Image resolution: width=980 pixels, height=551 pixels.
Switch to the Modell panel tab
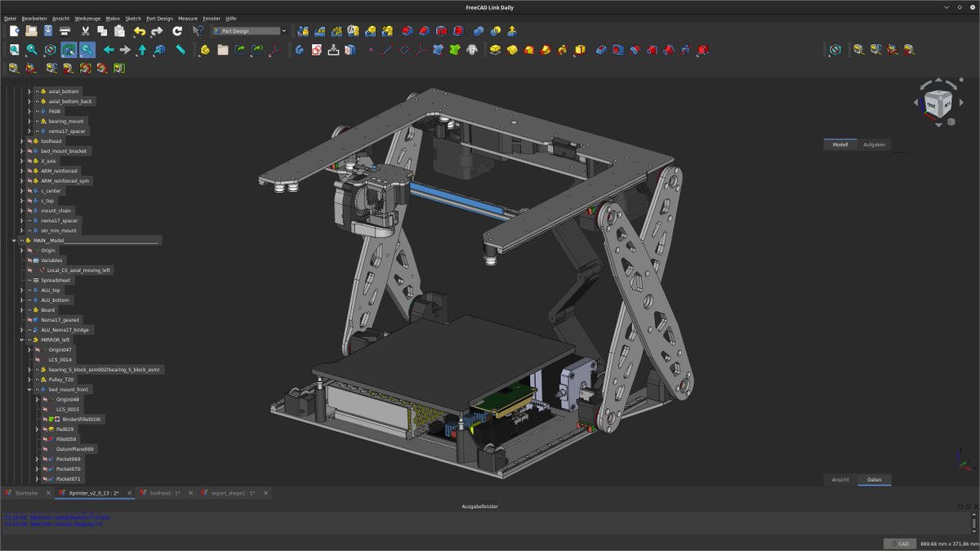pyautogui.click(x=840, y=144)
